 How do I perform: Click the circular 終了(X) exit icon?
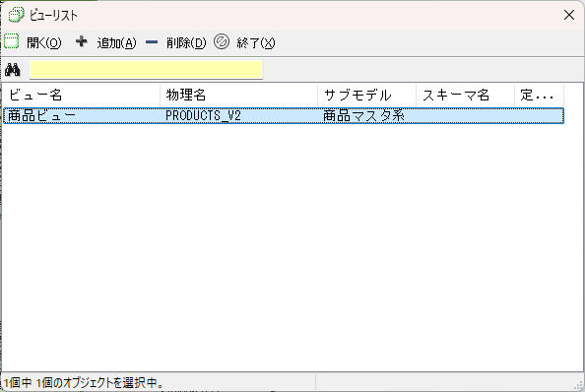pos(222,41)
